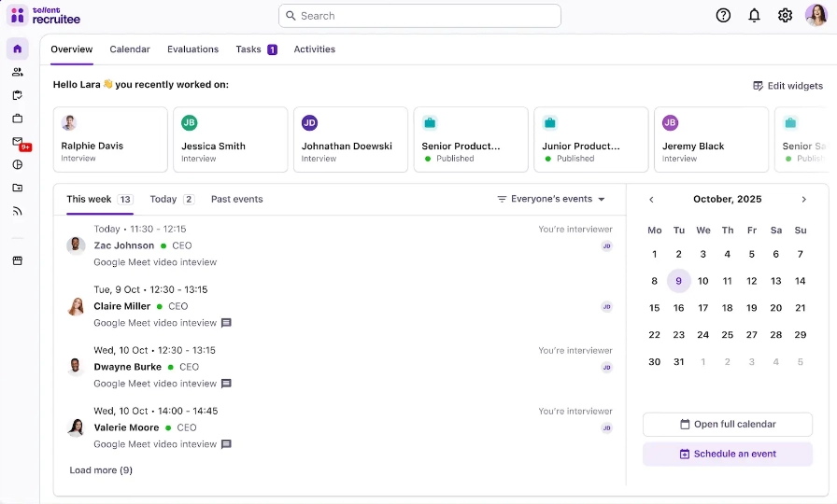Click 'October, 2025' month heading
The height and width of the screenshot is (504, 837).
click(727, 200)
